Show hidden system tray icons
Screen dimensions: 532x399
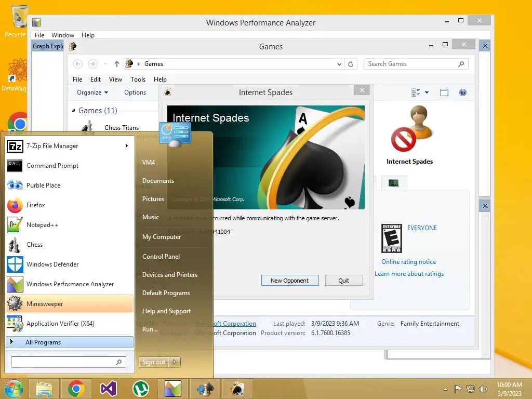(445, 389)
